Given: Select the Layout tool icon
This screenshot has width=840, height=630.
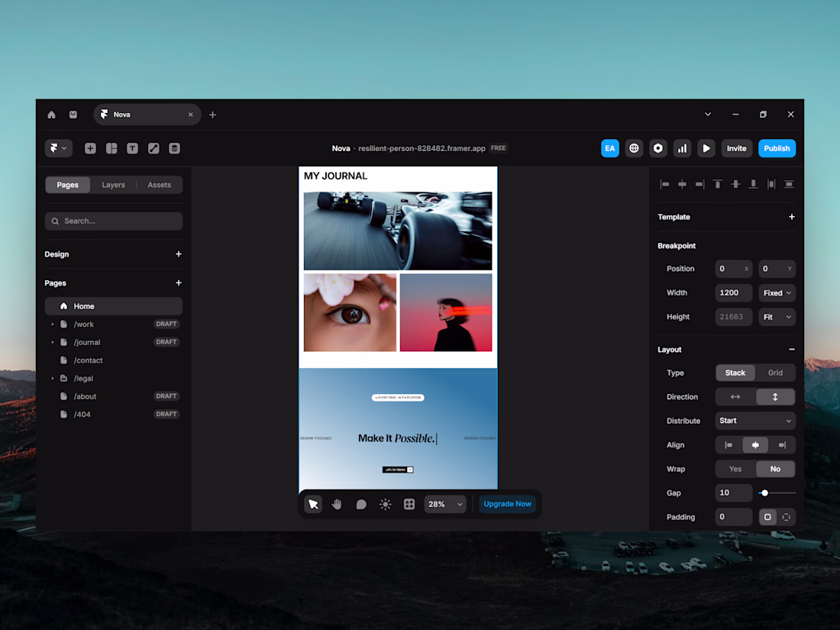Looking at the screenshot, I should [111, 148].
